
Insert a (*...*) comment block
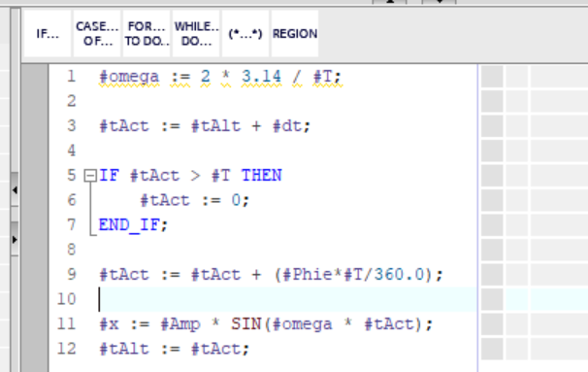[245, 34]
